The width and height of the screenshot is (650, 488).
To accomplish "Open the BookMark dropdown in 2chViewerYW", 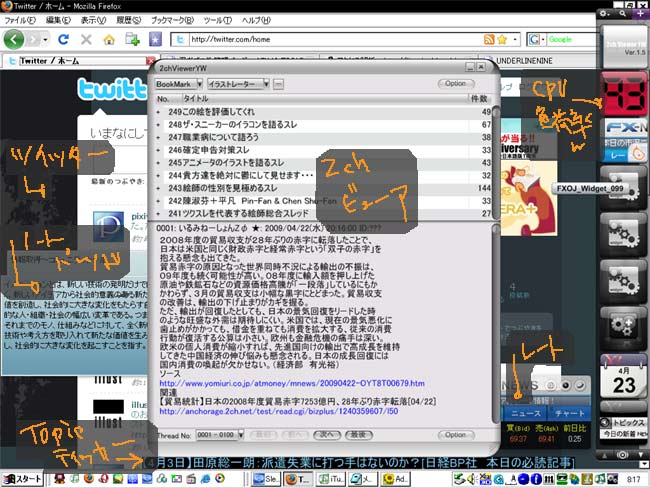I will click(x=179, y=84).
